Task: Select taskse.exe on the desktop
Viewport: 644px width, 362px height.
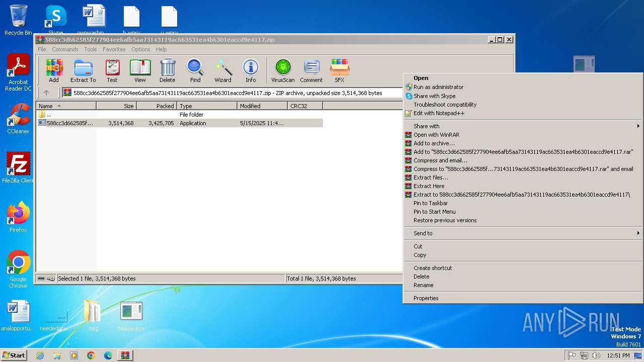Action: click(131, 316)
